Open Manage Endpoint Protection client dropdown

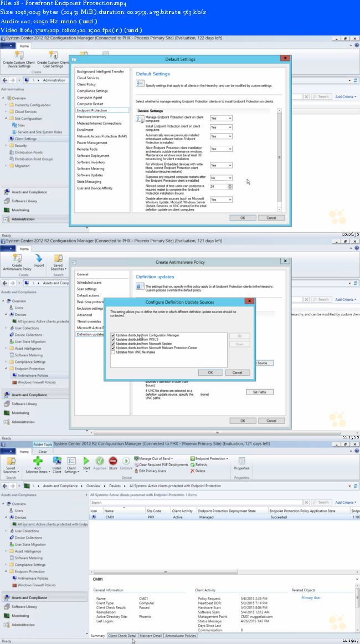[221, 118]
